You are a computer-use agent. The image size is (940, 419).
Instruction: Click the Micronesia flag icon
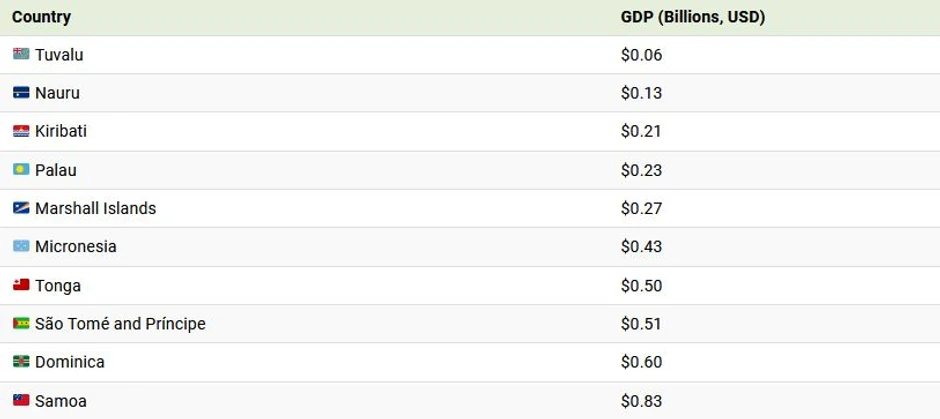click(x=21, y=247)
